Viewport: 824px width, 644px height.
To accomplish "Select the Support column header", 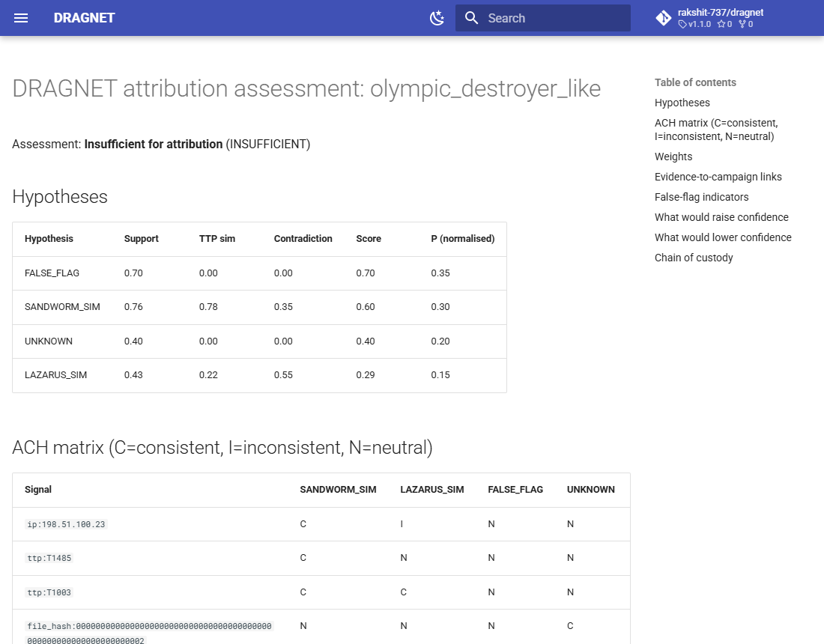I will coord(142,238).
